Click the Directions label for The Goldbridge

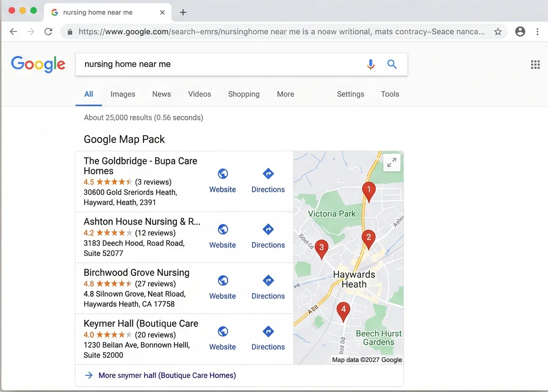click(x=268, y=190)
